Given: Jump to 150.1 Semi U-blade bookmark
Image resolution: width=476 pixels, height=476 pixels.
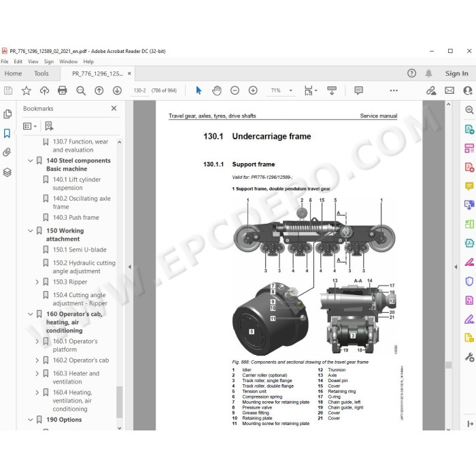Looking at the screenshot, I should pos(80,250).
